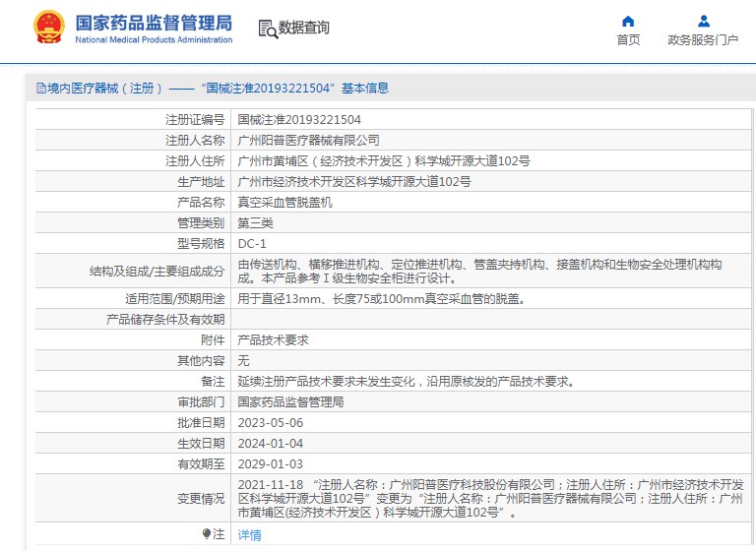The width and height of the screenshot is (756, 551).
Task: Select registrant name 广州阳普医疗器械有限公司
Action: pyautogui.click(x=308, y=141)
